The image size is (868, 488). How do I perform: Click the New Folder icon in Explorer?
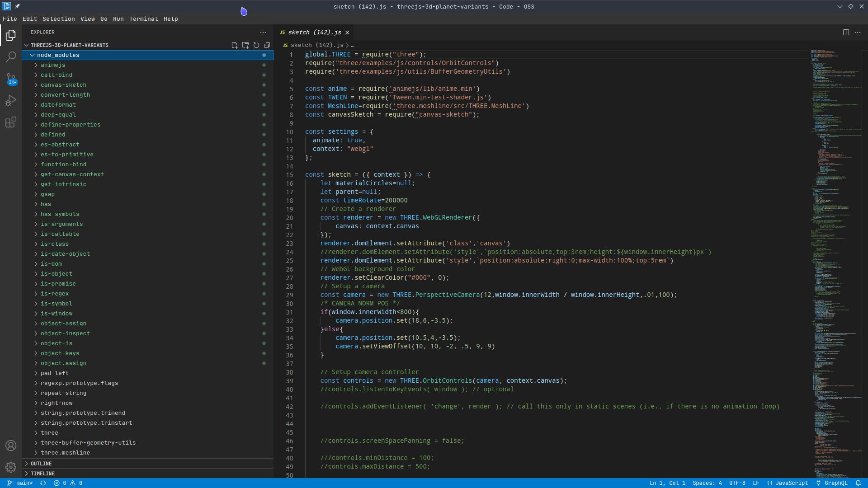click(245, 45)
